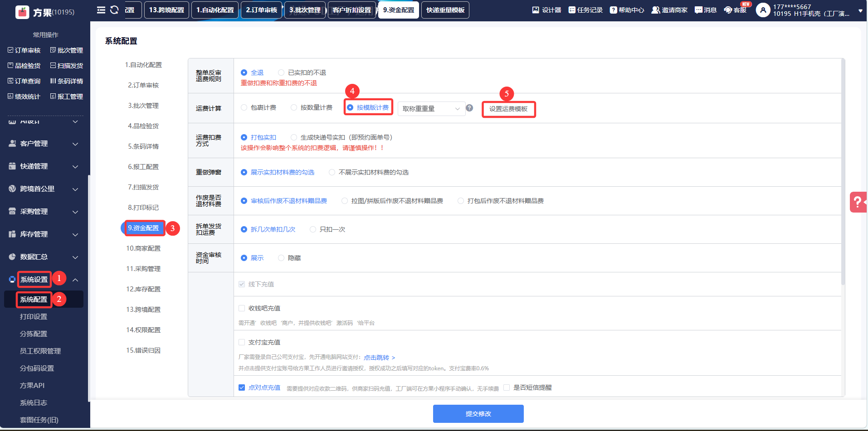Viewport: 868px width, 431px height.
Task: Open 系统日志 in the sidebar submenu
Action: click(34, 403)
